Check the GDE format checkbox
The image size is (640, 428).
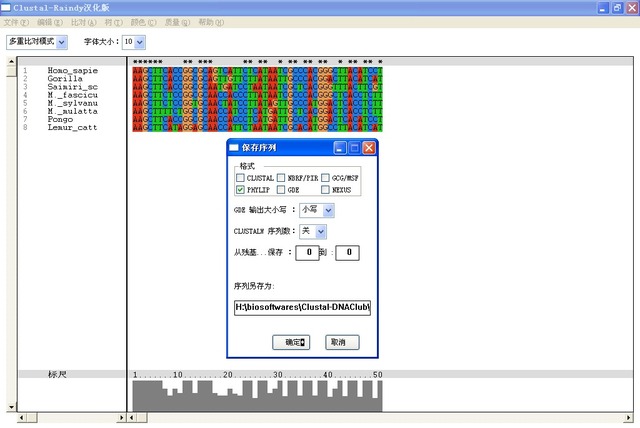pyautogui.click(x=281, y=190)
